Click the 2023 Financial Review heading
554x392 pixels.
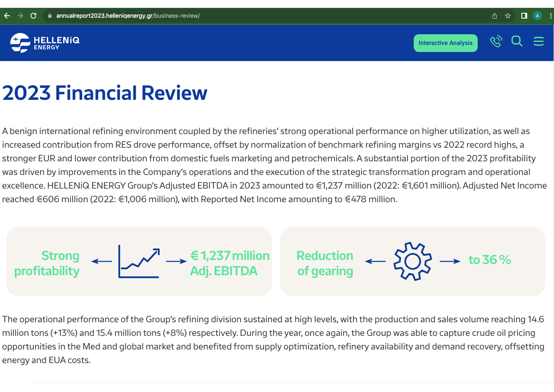tap(105, 93)
